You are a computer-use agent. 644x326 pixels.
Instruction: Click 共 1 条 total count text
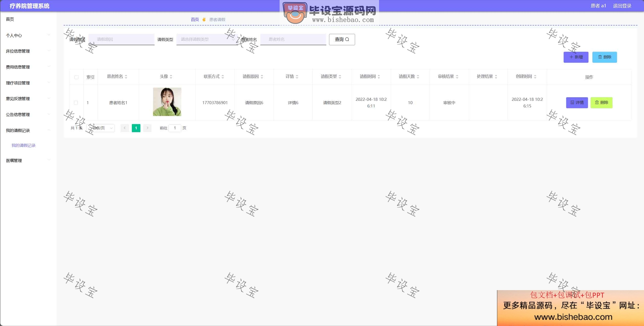click(77, 128)
